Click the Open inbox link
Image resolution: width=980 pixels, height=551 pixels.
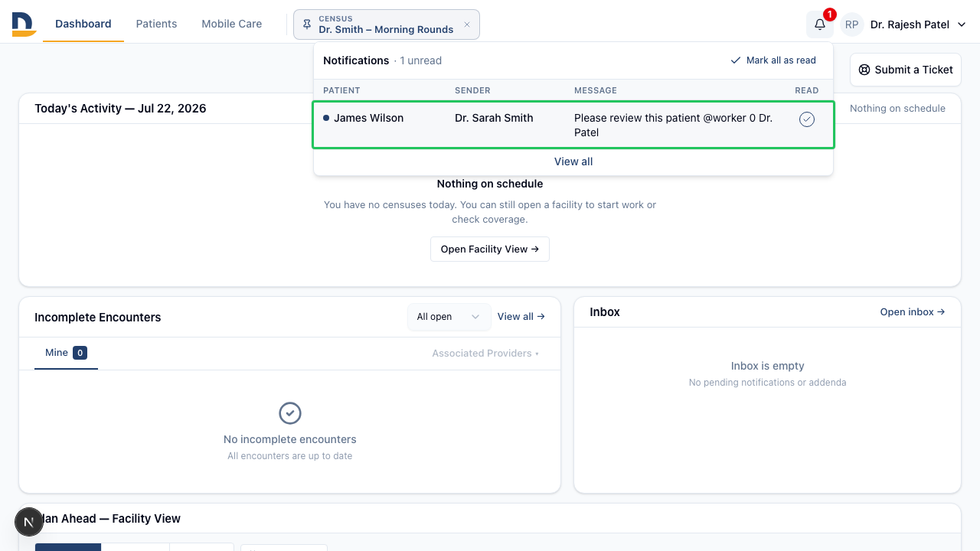(x=913, y=312)
